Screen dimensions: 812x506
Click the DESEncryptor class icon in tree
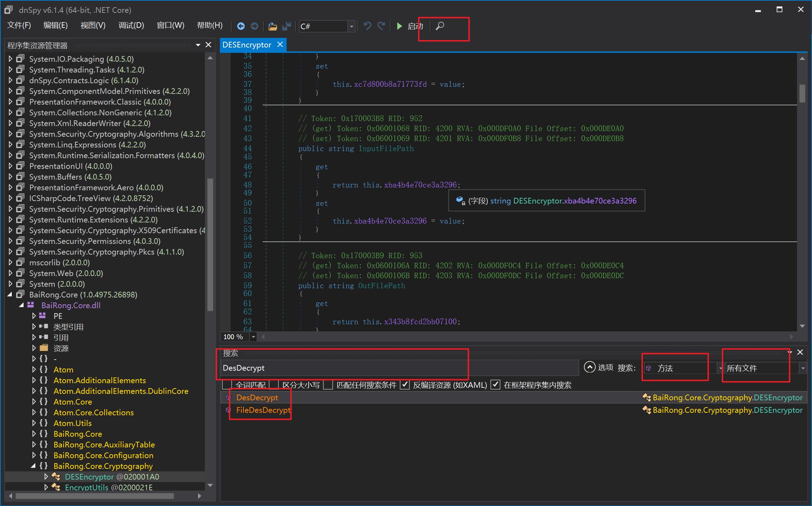click(56, 476)
